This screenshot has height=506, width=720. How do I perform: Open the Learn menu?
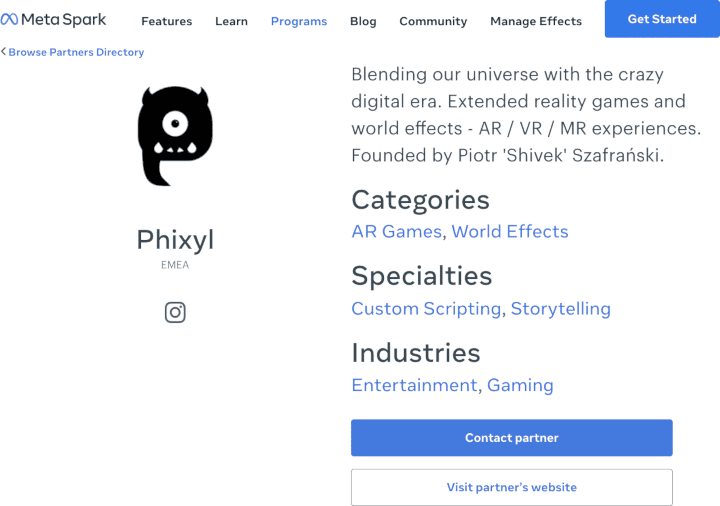[x=231, y=21]
